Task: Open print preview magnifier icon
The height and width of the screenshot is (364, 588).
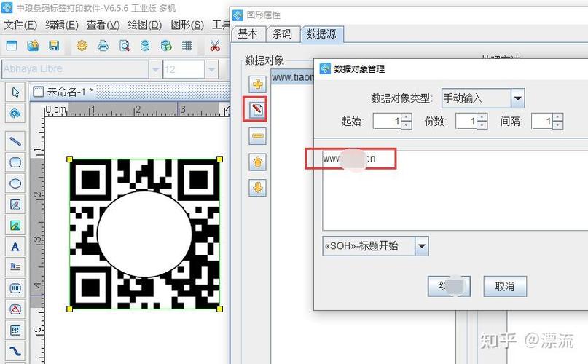Action: pyautogui.click(x=124, y=46)
